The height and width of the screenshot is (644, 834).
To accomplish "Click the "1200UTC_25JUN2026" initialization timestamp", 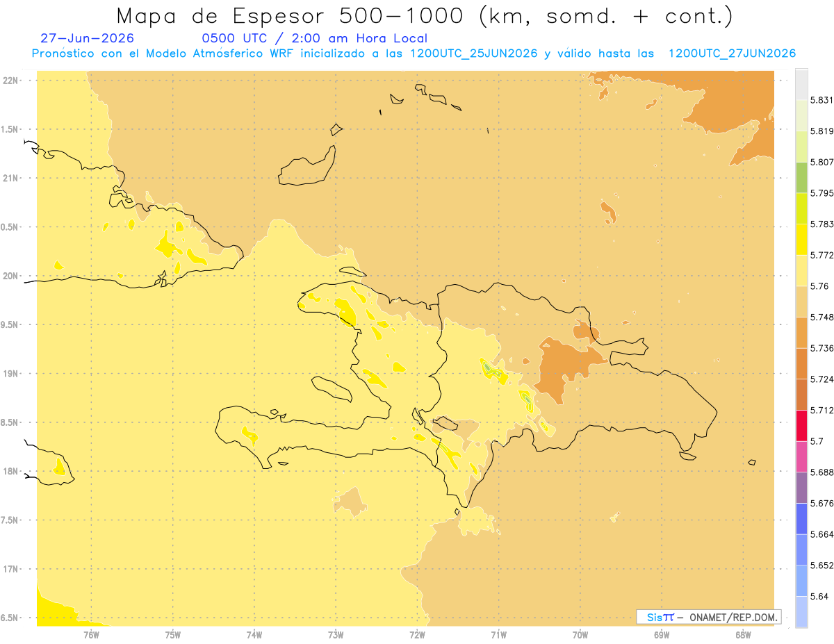I will point(474,53).
